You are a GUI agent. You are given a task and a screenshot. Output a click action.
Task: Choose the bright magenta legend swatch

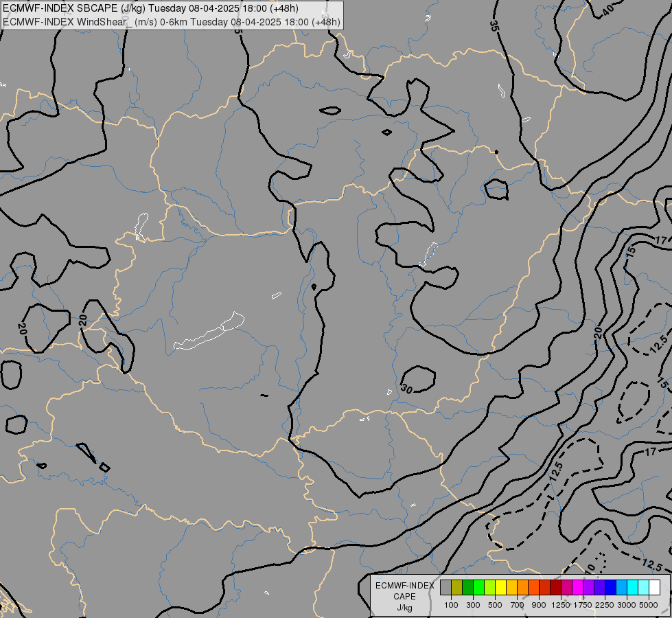(x=578, y=588)
